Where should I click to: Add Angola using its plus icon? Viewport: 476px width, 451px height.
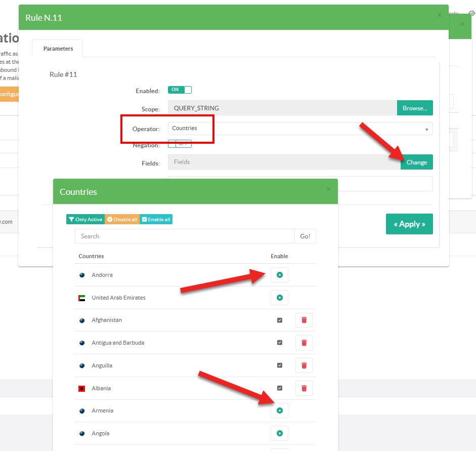[x=279, y=433]
